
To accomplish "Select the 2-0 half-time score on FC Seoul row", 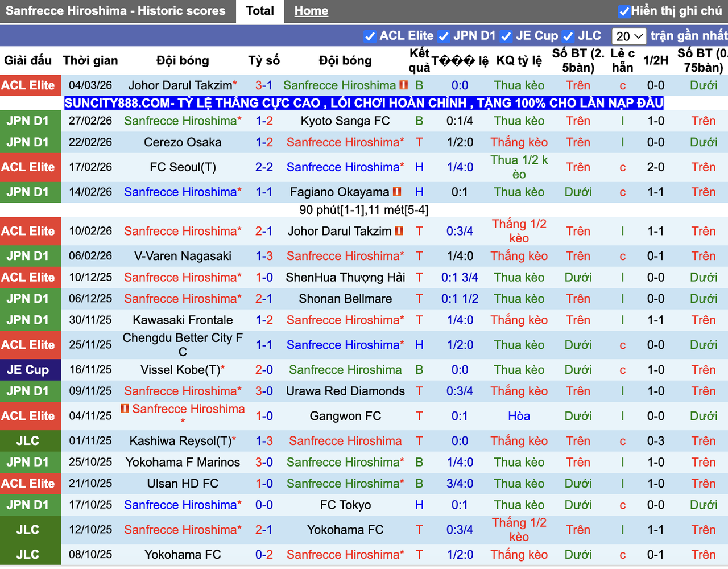I will 656,167.
